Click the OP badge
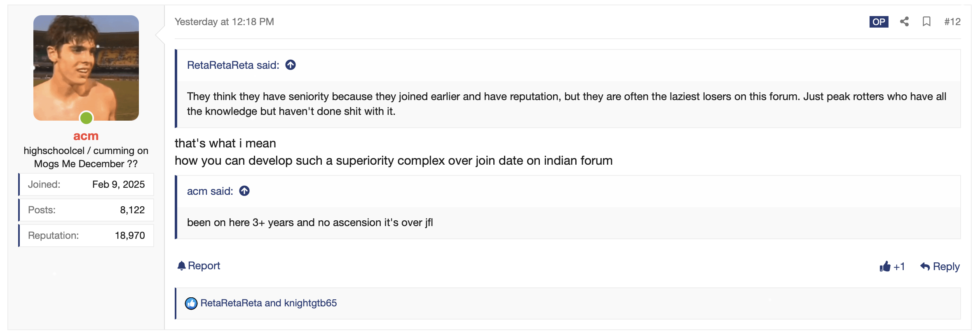Viewport: 980px width, 336px height. click(x=879, y=22)
